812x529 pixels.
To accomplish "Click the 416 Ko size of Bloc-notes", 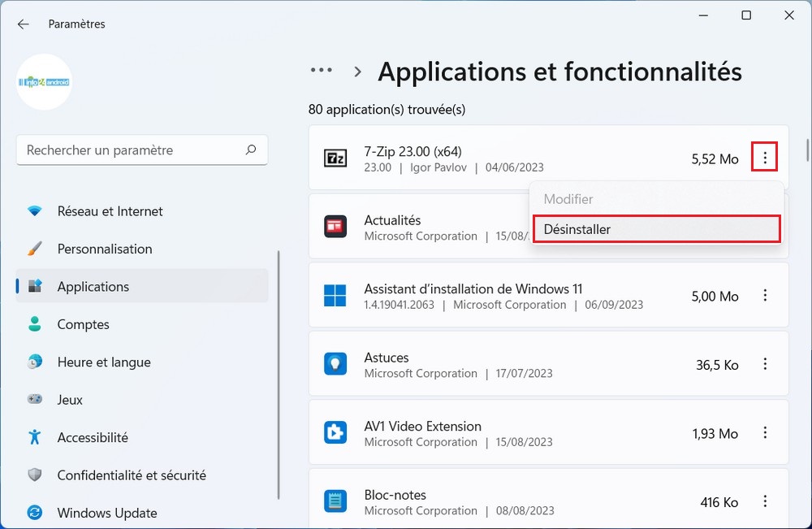I will coord(719,502).
